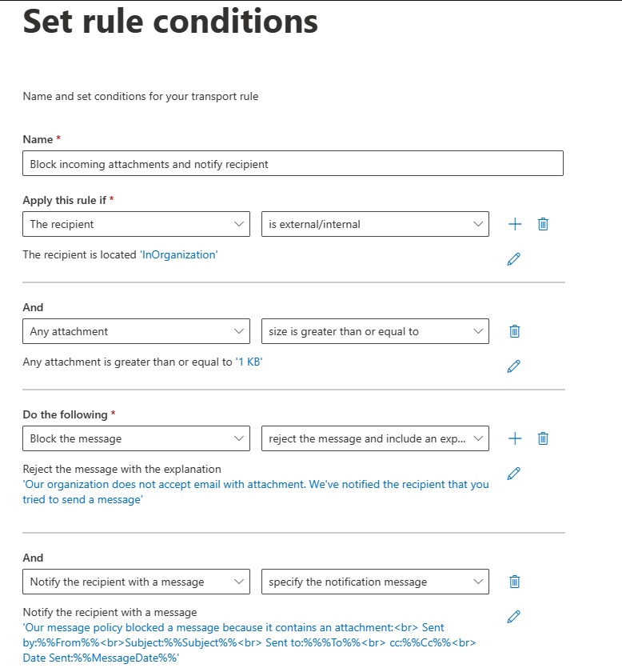Edit the rejection explanation using the pencil icon
Screen dimensions: 622x672
pyautogui.click(x=514, y=473)
